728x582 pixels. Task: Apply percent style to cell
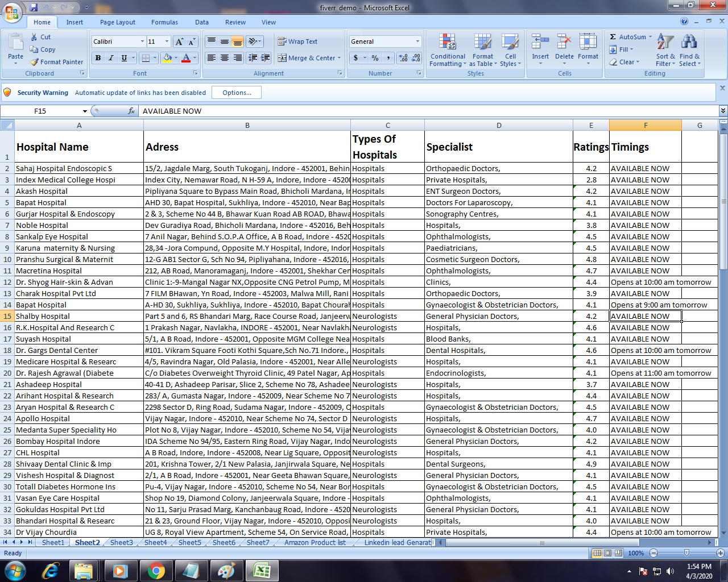[x=375, y=58]
